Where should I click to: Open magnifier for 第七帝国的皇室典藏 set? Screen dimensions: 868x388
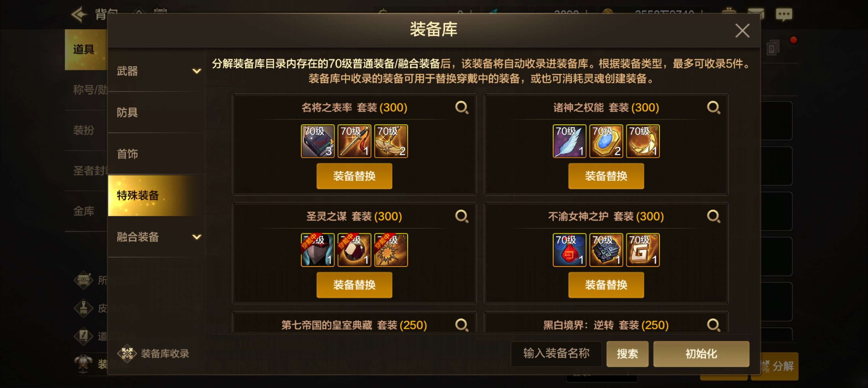(x=461, y=325)
